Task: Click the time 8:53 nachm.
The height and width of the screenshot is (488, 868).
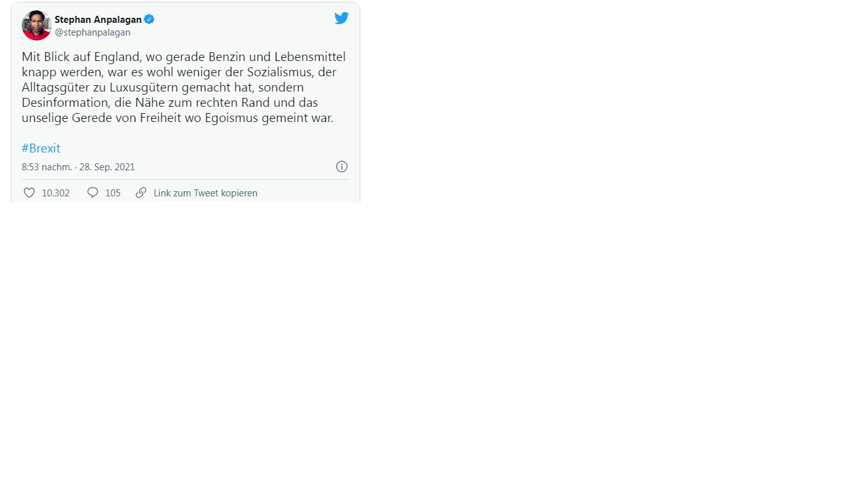Action: click(46, 167)
